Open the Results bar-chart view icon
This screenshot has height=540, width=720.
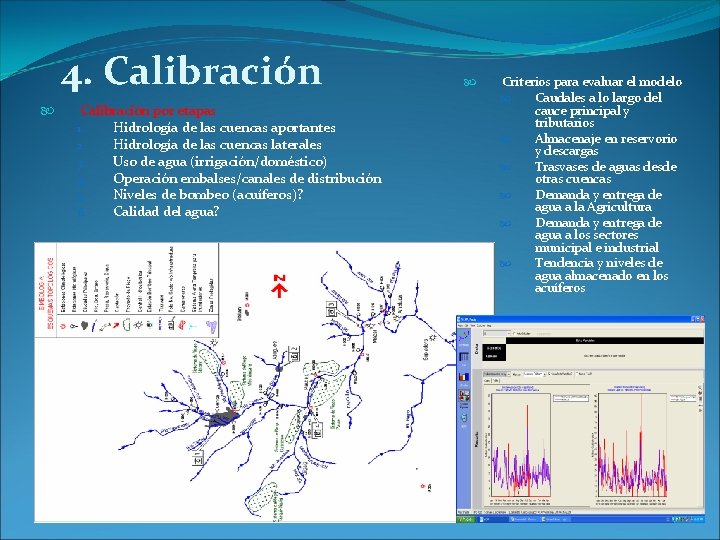click(464, 377)
